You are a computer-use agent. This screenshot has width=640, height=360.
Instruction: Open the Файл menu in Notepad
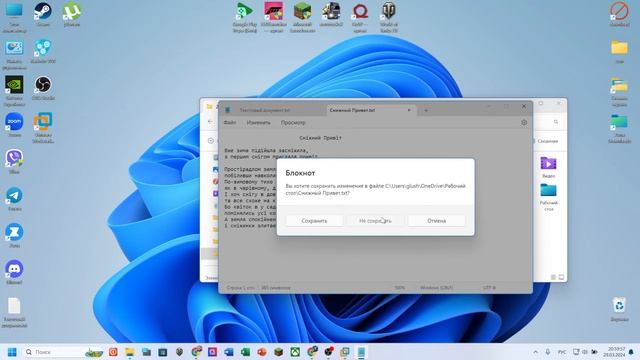230,122
